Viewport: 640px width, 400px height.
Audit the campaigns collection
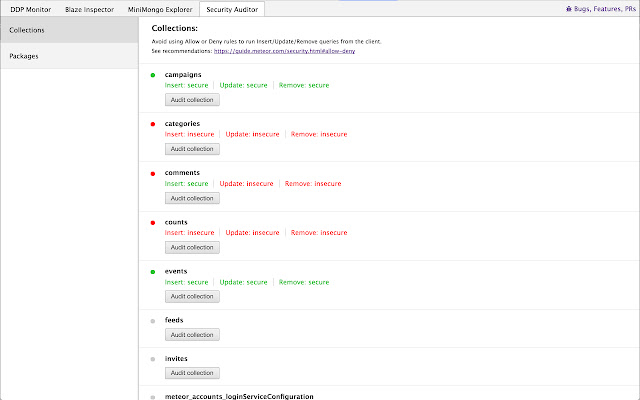click(192, 100)
